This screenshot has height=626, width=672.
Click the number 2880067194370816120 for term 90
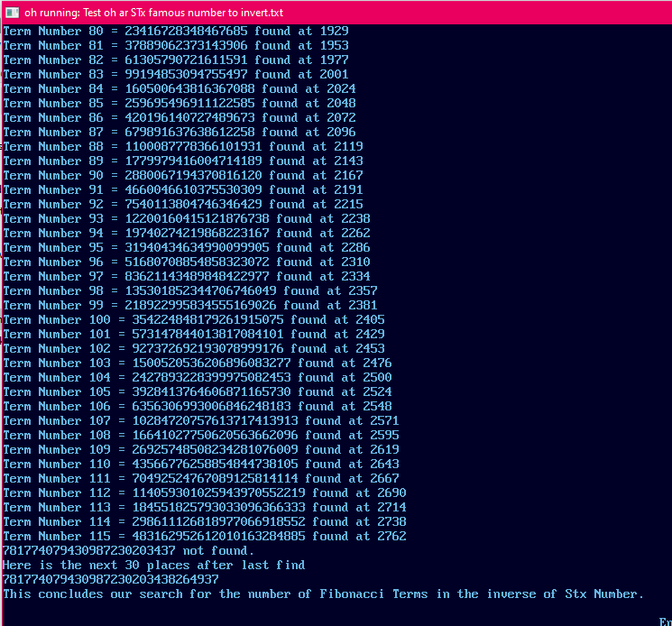(x=193, y=176)
